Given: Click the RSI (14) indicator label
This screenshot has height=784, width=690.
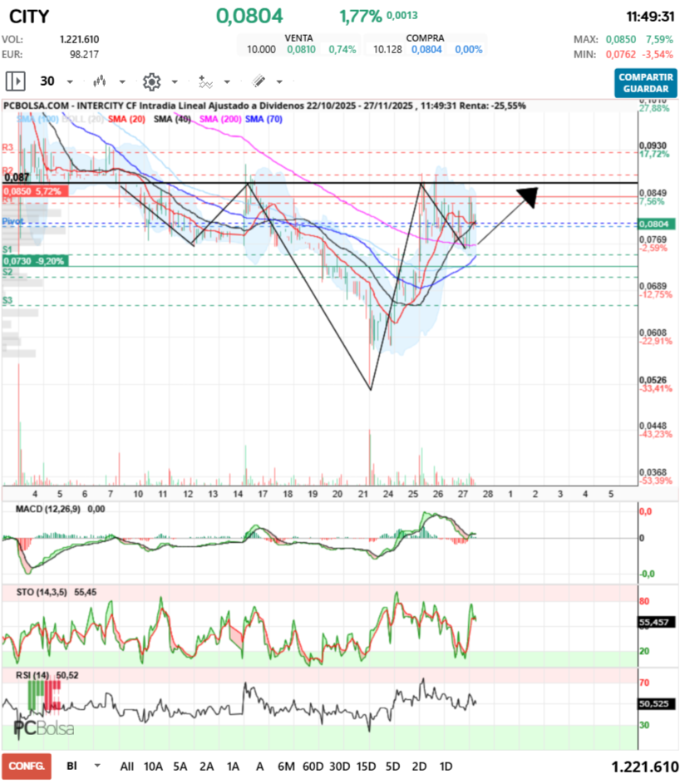Looking at the screenshot, I should (x=32, y=675).
